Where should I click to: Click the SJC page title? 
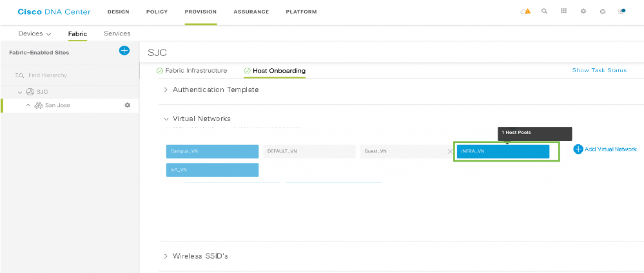tap(157, 53)
